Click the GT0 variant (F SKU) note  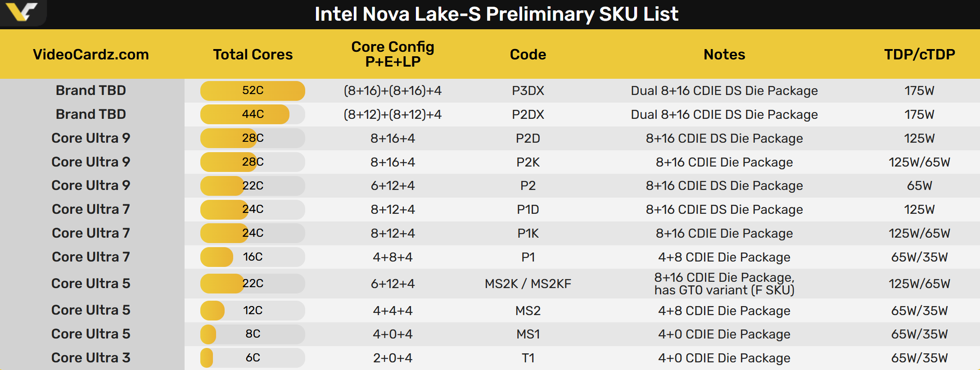(x=724, y=290)
